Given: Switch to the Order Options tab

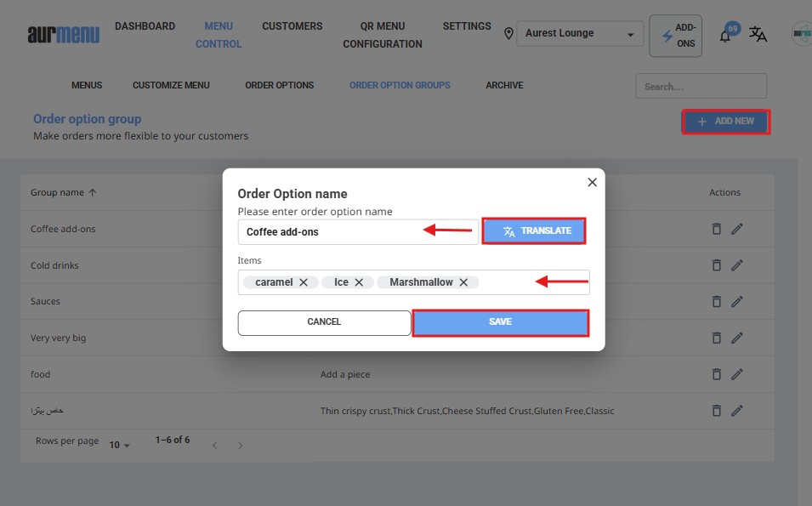Looking at the screenshot, I should tap(279, 85).
